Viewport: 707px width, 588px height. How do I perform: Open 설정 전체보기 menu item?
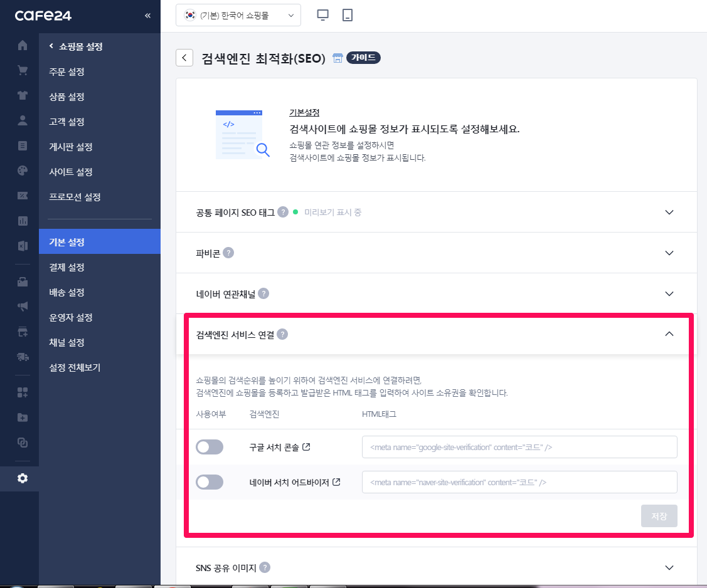pyautogui.click(x=75, y=368)
